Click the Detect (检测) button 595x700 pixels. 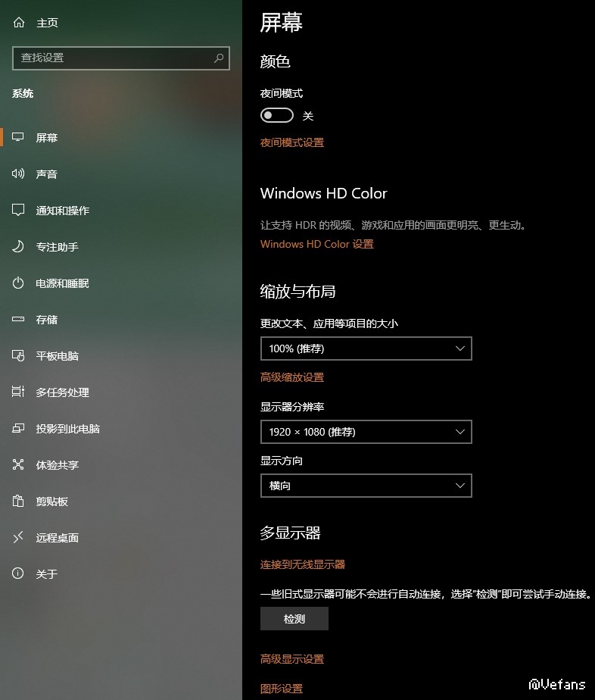pyautogui.click(x=294, y=619)
